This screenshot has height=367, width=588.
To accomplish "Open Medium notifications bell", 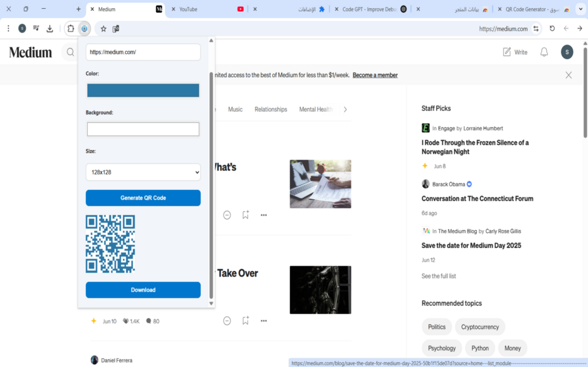I will [544, 52].
